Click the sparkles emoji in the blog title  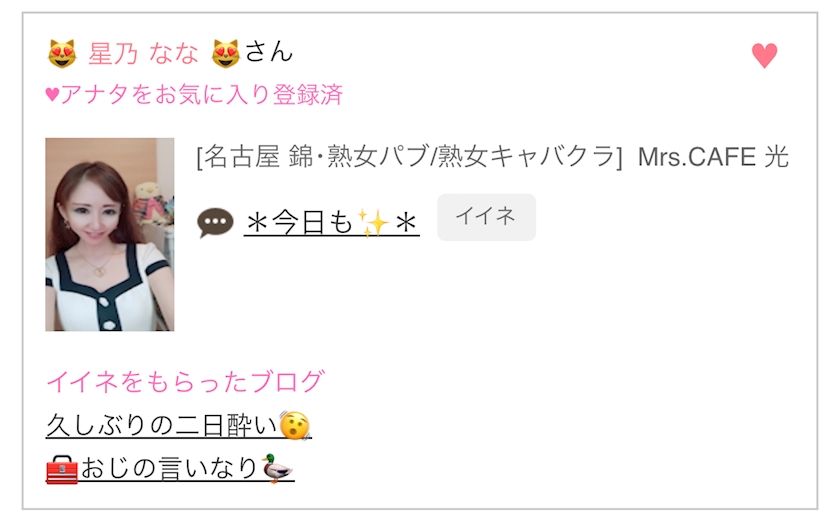[x=373, y=223]
